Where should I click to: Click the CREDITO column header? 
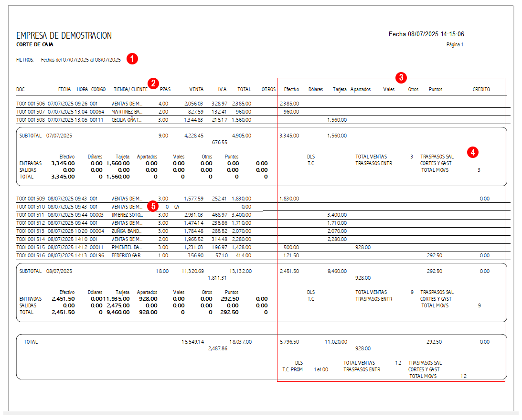click(x=481, y=90)
